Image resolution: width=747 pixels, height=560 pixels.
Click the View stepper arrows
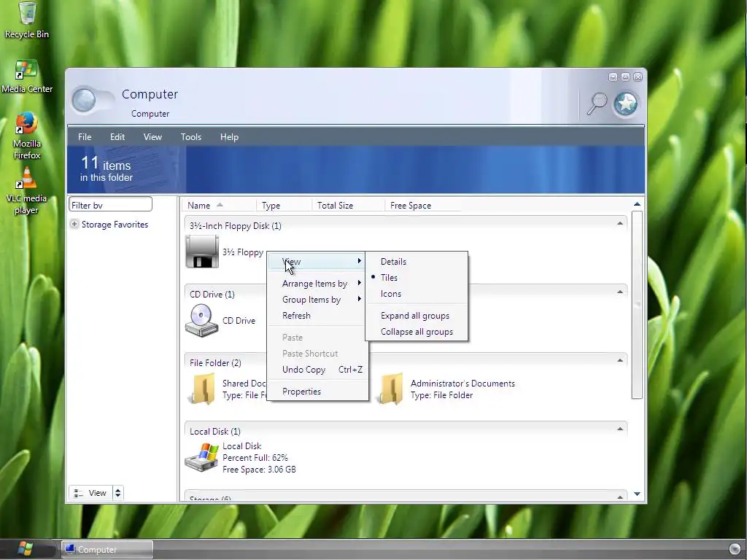[117, 493]
